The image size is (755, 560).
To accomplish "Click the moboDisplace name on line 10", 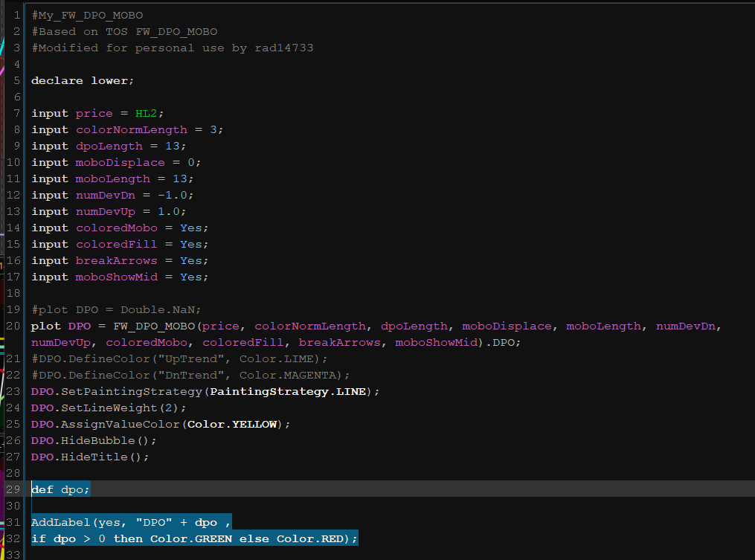I will coord(119,162).
